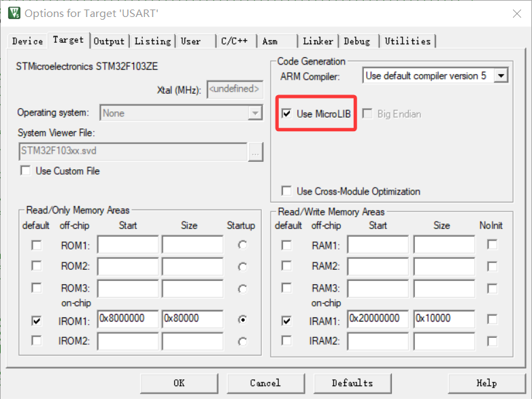Enable ROM2 default checkbox

click(37, 266)
